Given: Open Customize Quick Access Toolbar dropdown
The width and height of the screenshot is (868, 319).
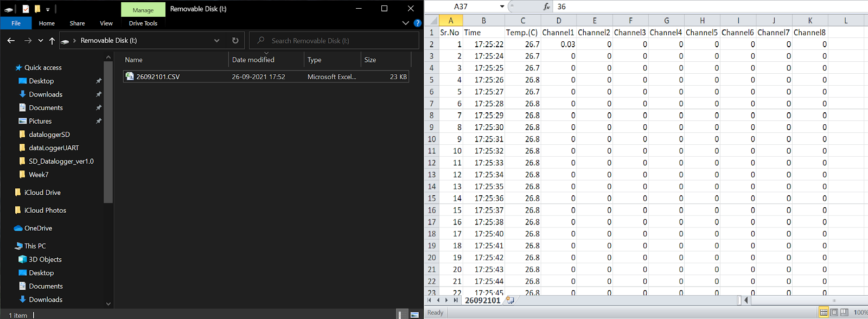Looking at the screenshot, I should pos(48,9).
